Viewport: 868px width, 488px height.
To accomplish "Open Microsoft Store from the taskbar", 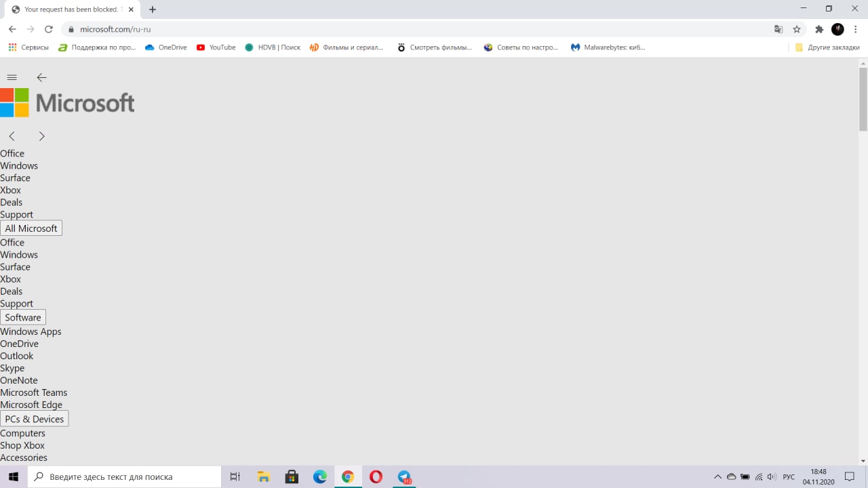I will coord(292,476).
